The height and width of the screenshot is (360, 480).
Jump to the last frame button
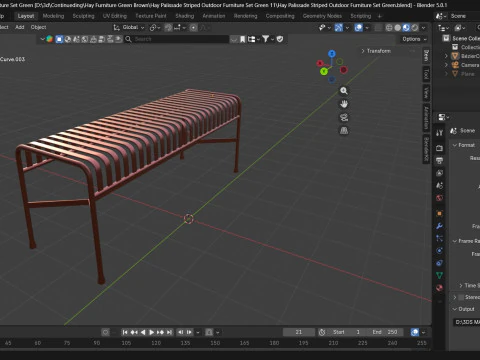[169, 332]
